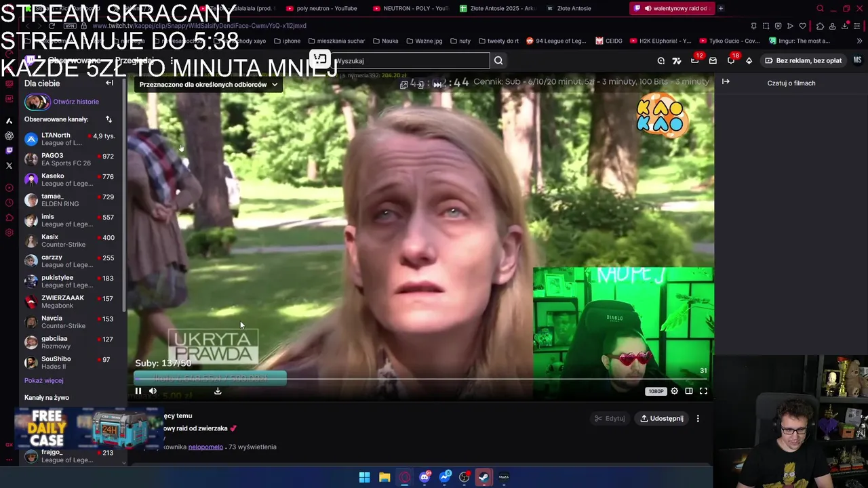The height and width of the screenshot is (488, 868).
Task: Save the page with the heart bookmark icon
Action: tap(803, 26)
